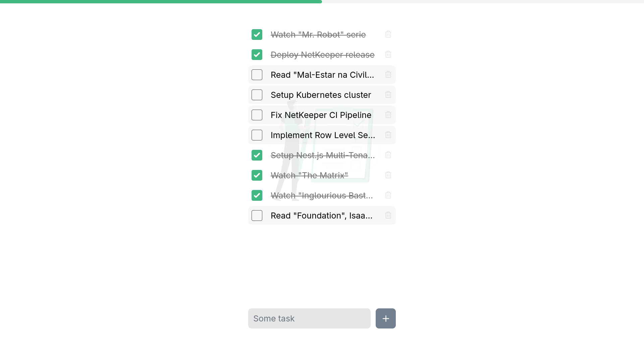Uncheck the Watch "The Matrix" checkbox
This screenshot has height=362, width=644.
click(257, 175)
